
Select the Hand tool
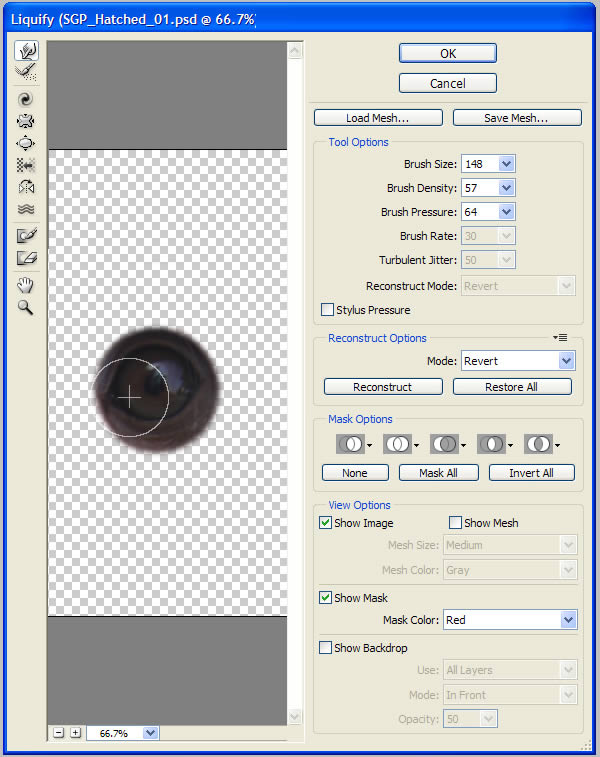pos(26,285)
